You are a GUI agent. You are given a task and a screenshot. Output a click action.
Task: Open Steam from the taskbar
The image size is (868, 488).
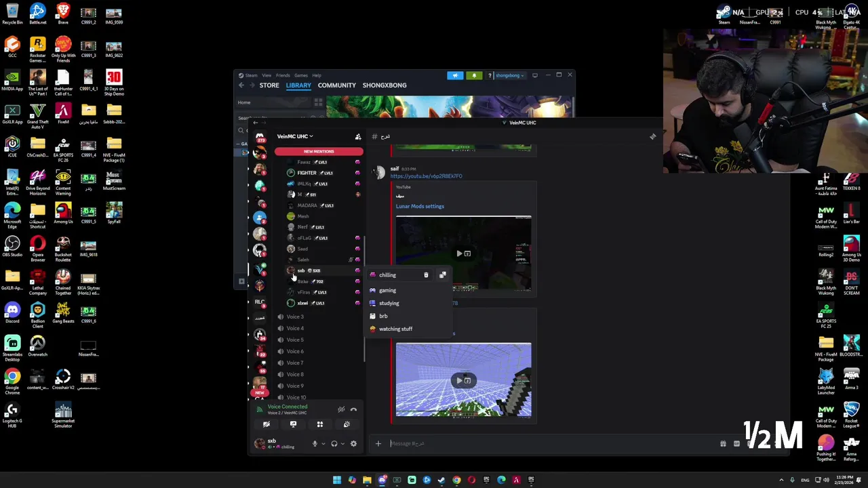click(x=441, y=480)
